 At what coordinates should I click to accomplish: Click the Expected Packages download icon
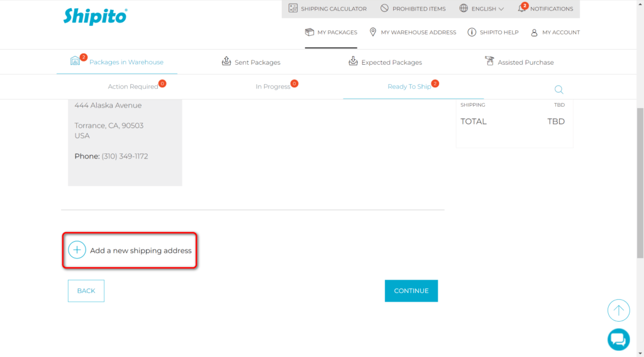click(353, 61)
